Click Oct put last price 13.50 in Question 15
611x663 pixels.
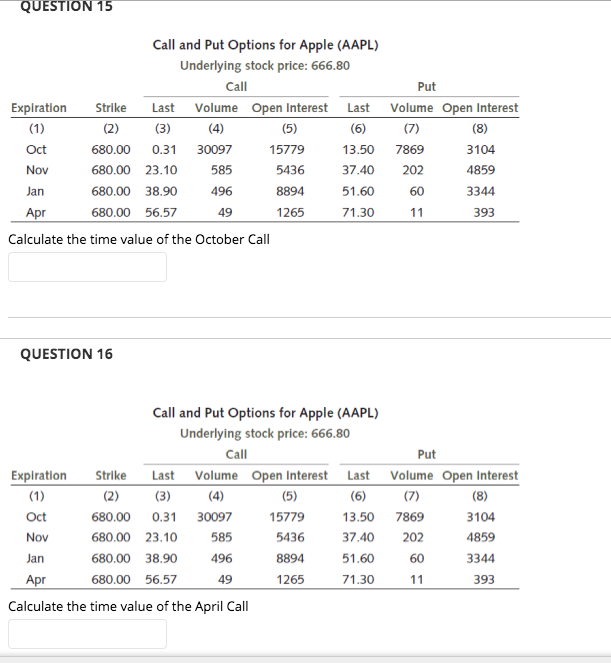[358, 149]
